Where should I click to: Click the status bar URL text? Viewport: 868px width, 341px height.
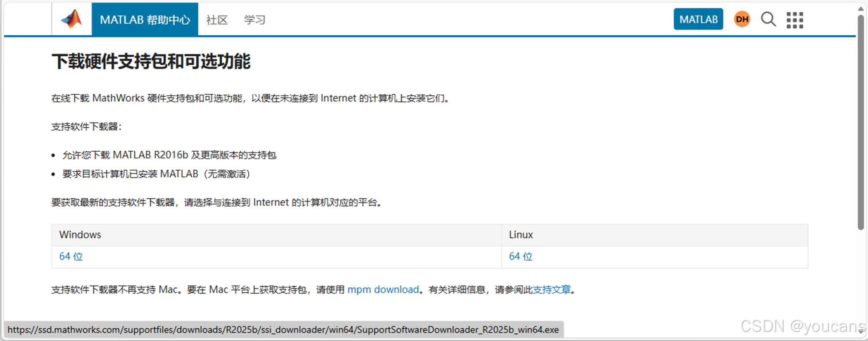pos(283,330)
